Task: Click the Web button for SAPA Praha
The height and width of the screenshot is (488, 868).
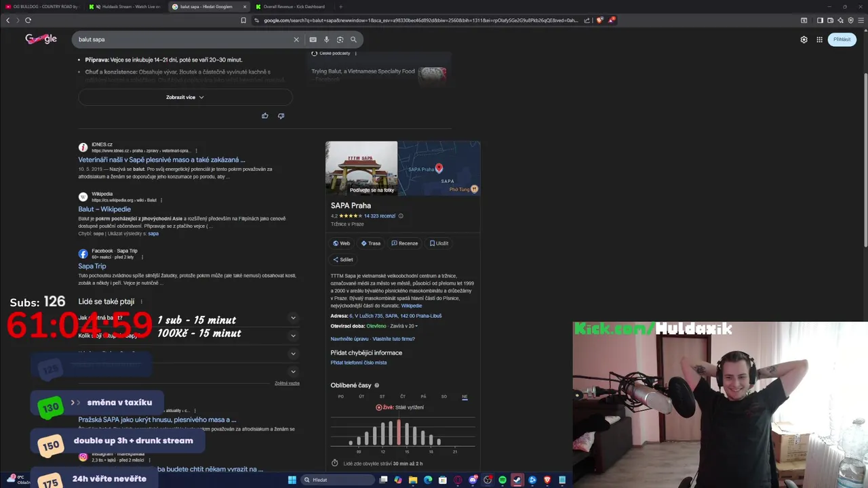Action: [x=342, y=243]
